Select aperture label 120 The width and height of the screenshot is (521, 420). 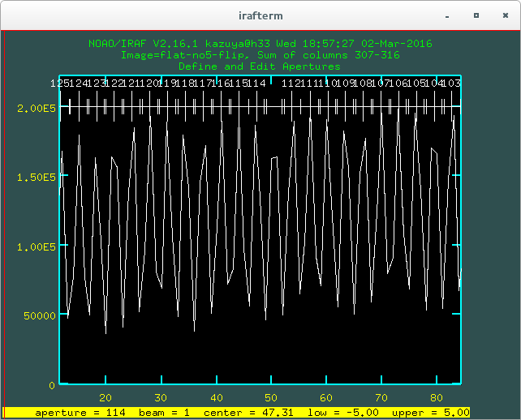149,83
